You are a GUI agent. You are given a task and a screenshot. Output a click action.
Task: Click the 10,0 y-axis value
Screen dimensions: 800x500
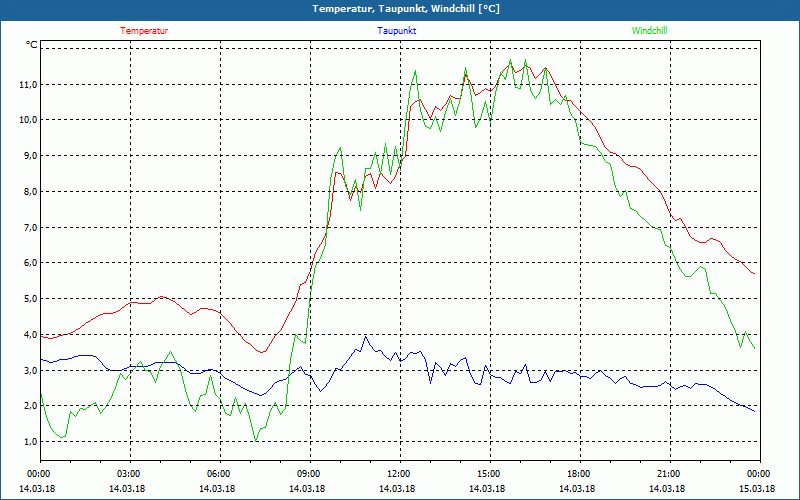point(28,120)
